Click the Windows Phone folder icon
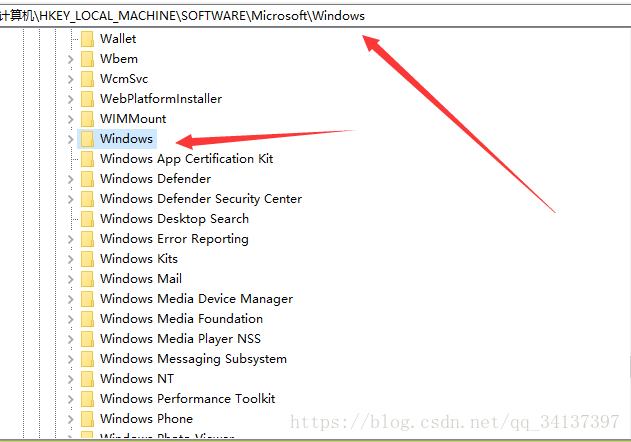The height and width of the screenshot is (442, 631). pos(87,419)
